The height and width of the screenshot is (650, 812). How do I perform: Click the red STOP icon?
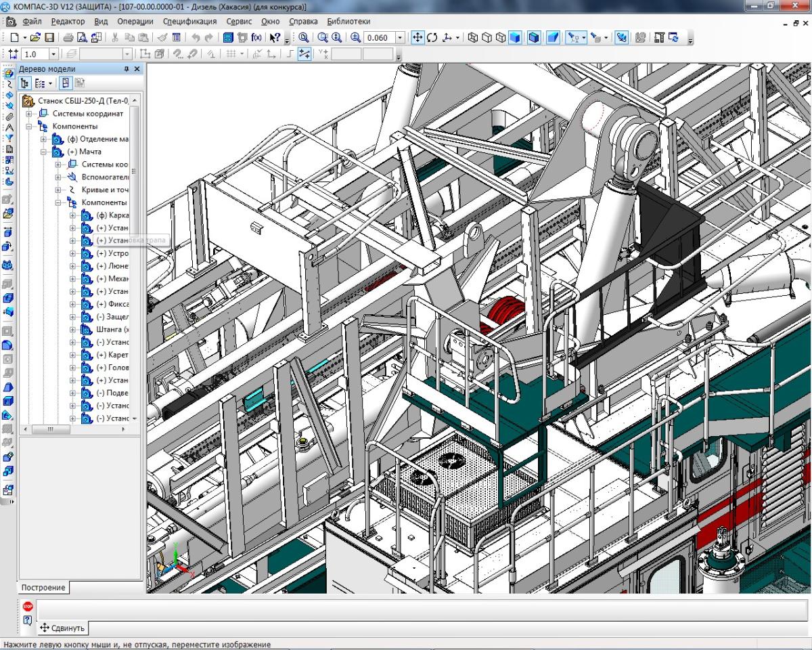[28, 607]
